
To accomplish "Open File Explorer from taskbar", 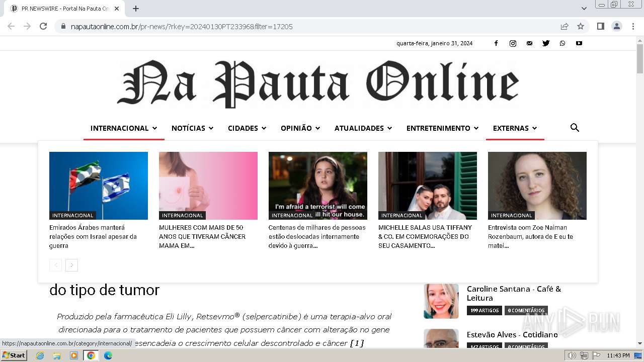I will (57, 355).
